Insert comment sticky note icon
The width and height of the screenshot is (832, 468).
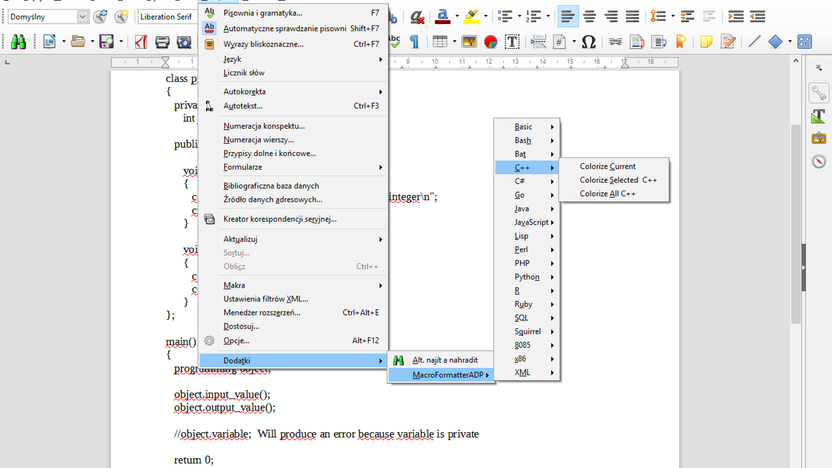point(706,41)
